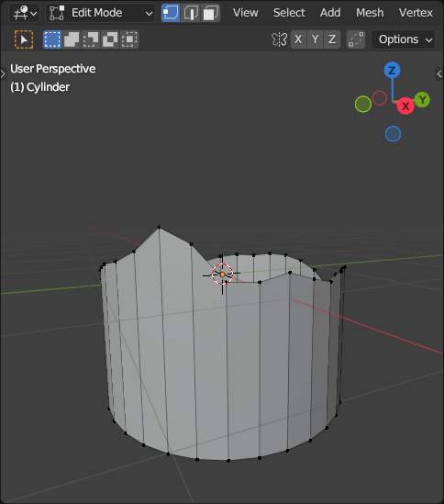444x504 pixels.
Task: Choose invert selection mode
Action: 110,39
